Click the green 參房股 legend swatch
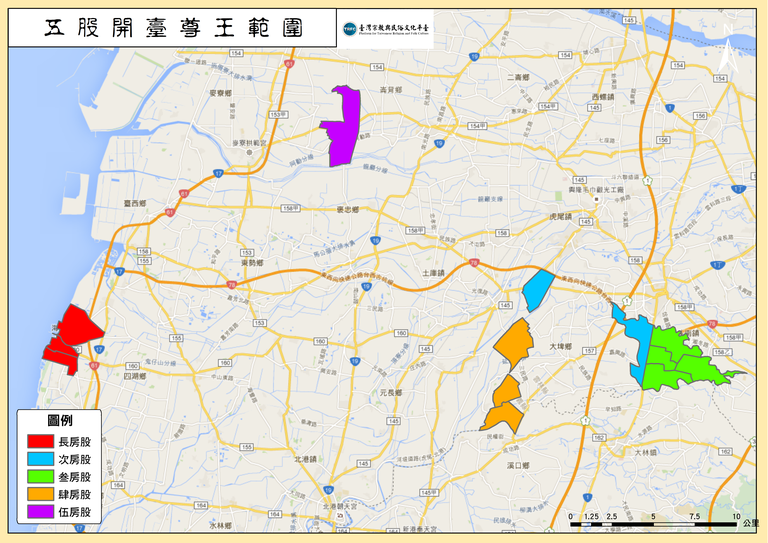This screenshot has height=543, width=768. point(40,476)
